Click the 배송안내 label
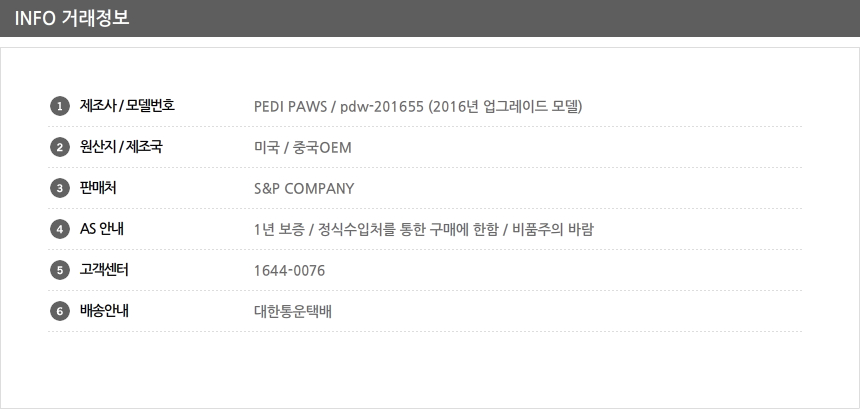 click(x=105, y=311)
